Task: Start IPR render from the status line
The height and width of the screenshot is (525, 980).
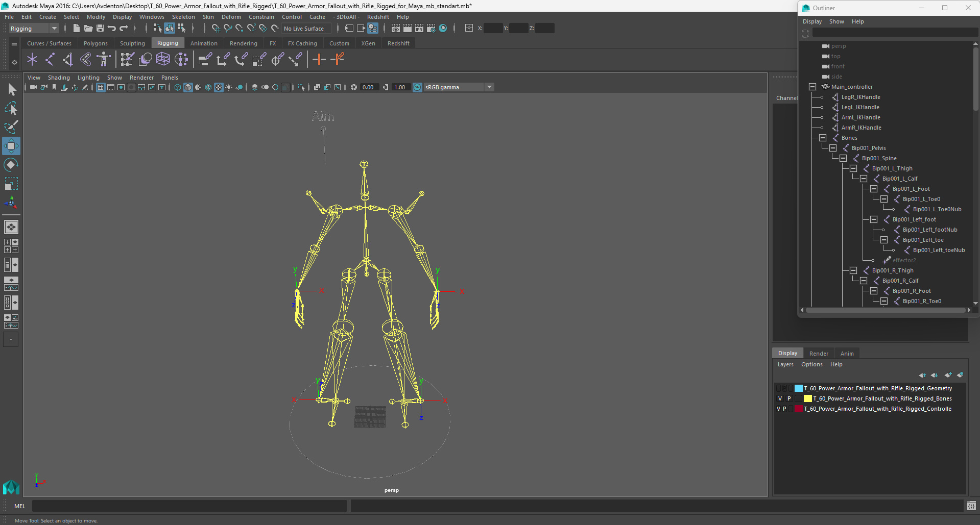Action: 419,29
